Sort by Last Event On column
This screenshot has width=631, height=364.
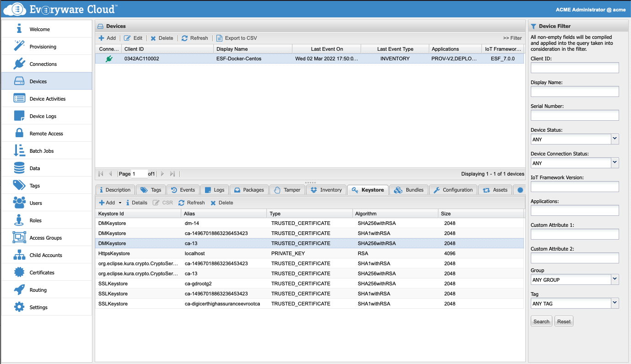[327, 49]
